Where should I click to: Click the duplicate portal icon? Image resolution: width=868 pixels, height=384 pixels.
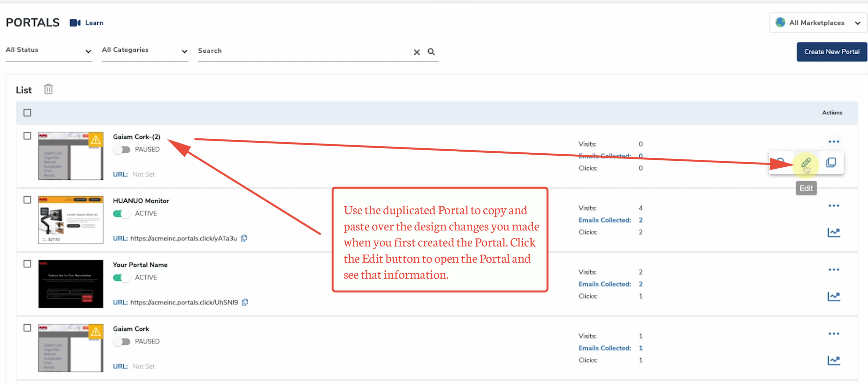pyautogui.click(x=831, y=162)
